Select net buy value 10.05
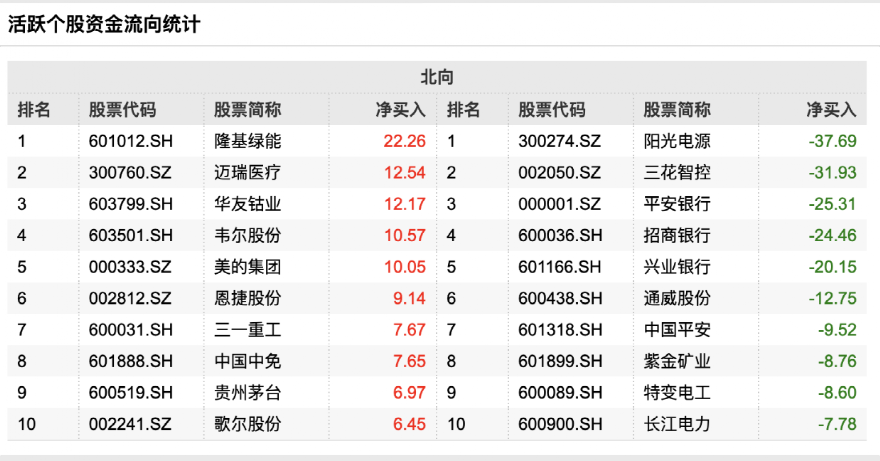The image size is (880, 461). click(x=405, y=267)
